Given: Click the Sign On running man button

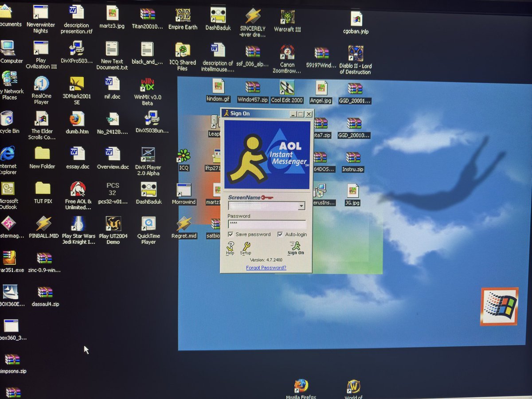Looking at the screenshot, I should (x=295, y=248).
